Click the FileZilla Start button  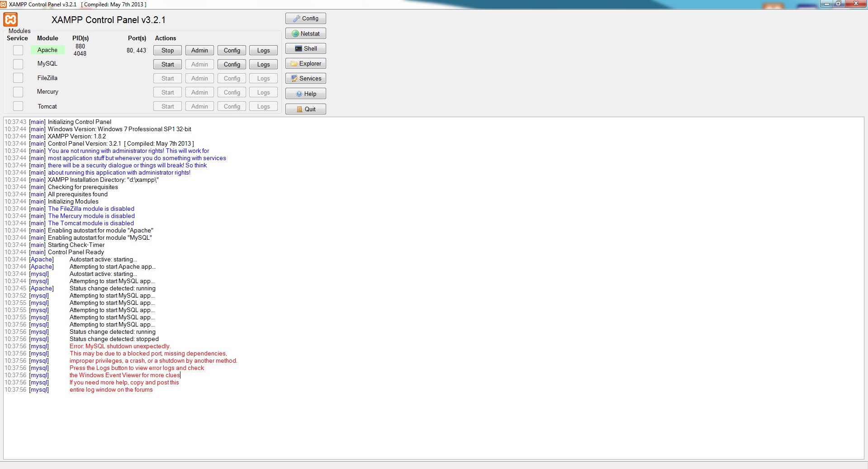(167, 78)
